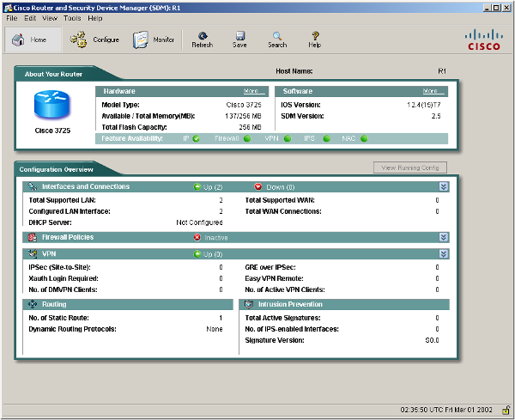Viewport: 515px width, 420px height.
Task: Click the blue Cisco 3725 router image
Action: 51,105
